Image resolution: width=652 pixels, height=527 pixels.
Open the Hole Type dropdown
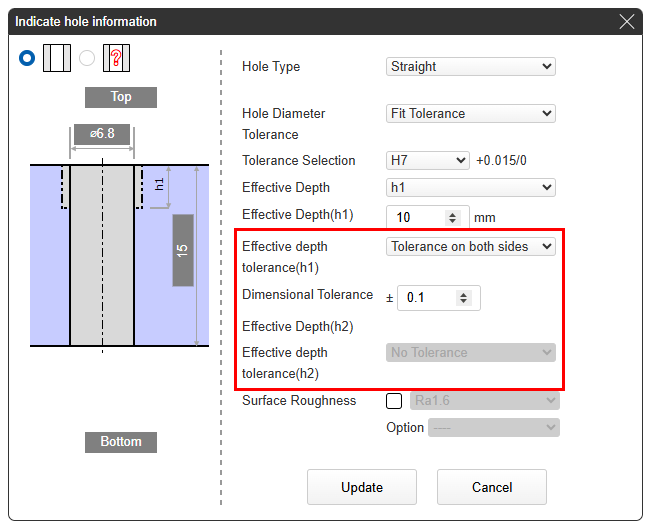click(470, 67)
